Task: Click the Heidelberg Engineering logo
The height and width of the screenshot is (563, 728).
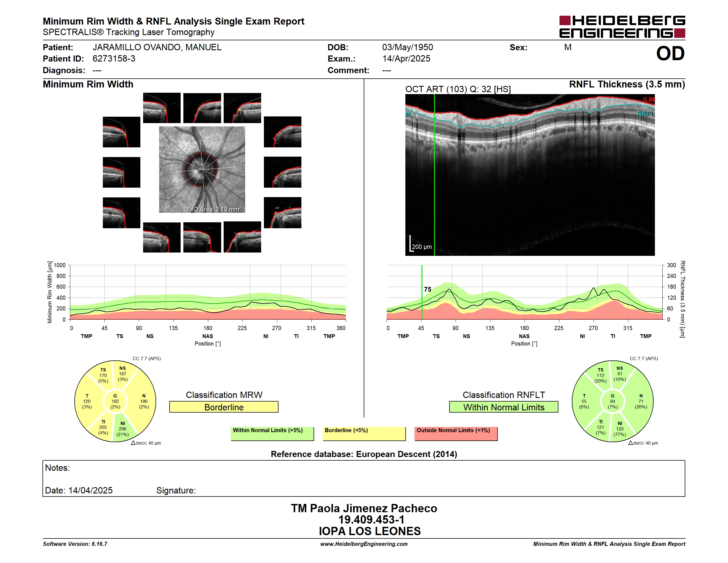Action: coord(622,27)
